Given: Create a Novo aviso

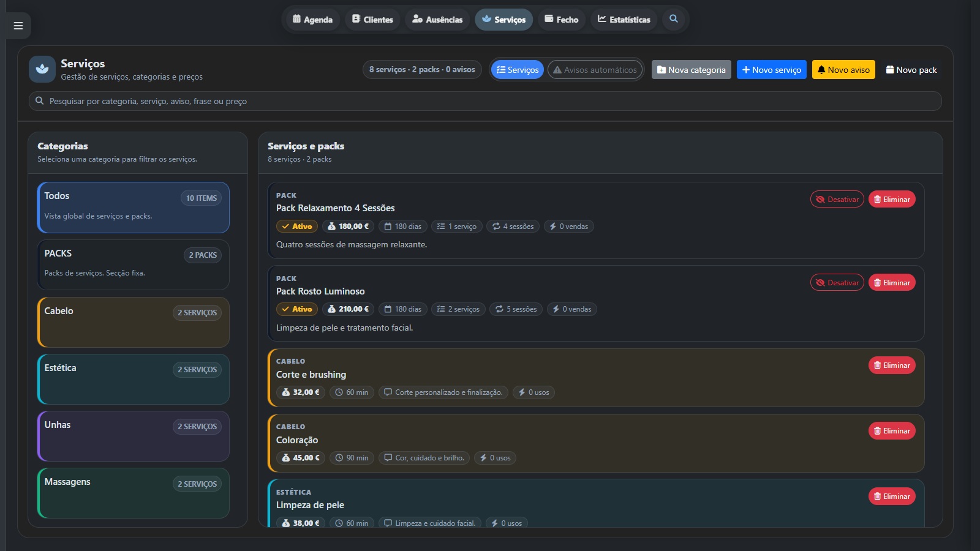Looking at the screenshot, I should [843, 70].
